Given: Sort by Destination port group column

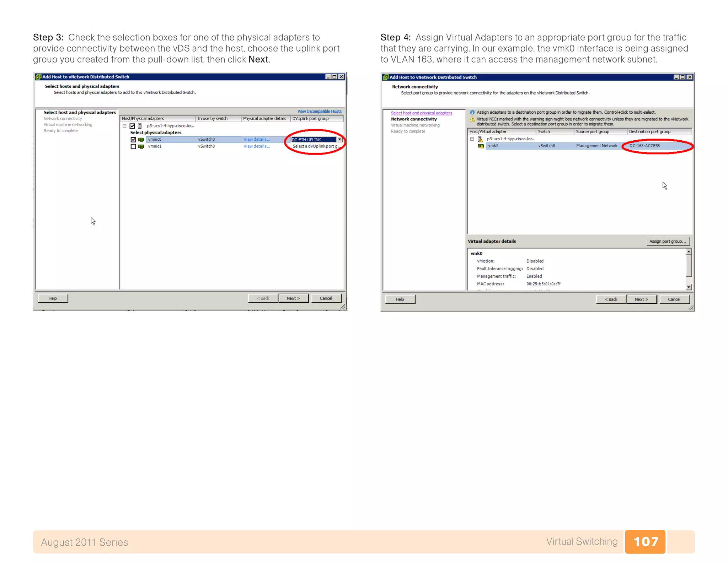Looking at the screenshot, I should coord(659,132).
